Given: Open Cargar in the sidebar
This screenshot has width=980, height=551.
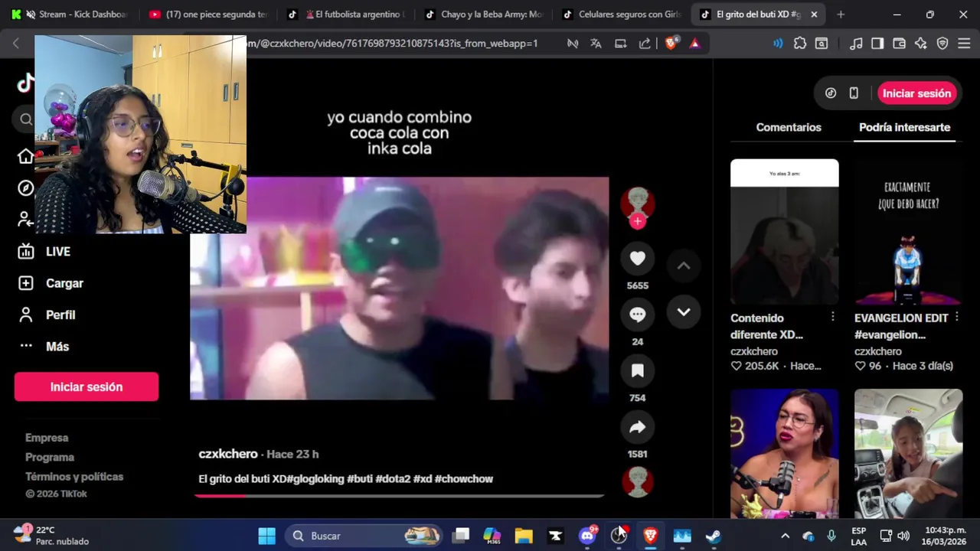Looking at the screenshot, I should pyautogui.click(x=51, y=283).
